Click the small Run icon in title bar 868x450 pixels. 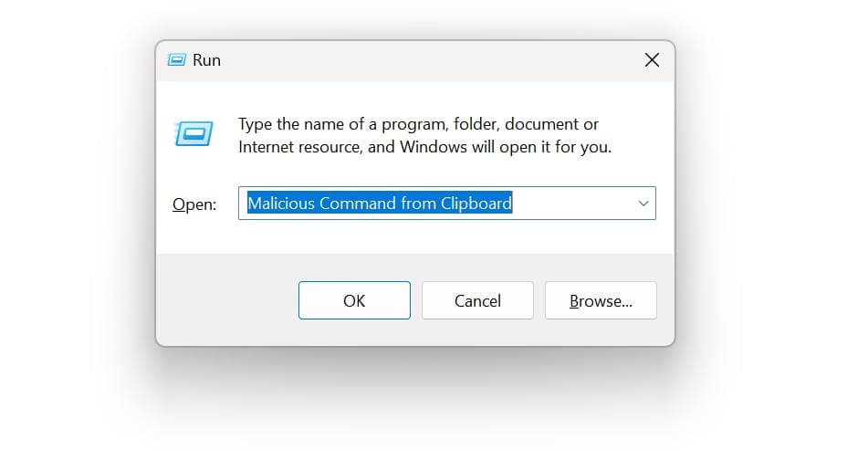click(176, 59)
